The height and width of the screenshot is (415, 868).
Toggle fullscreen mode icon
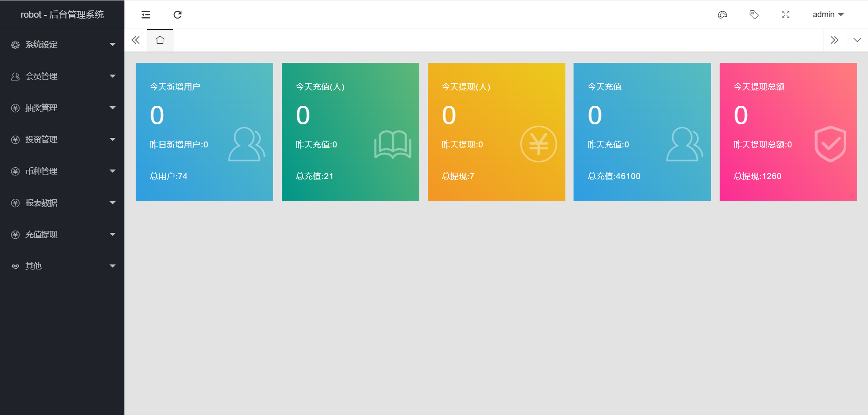pos(786,15)
